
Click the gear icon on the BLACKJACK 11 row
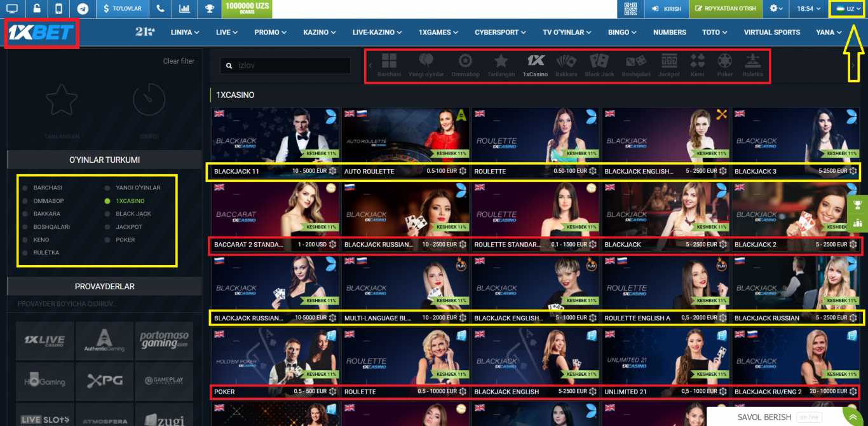(332, 172)
